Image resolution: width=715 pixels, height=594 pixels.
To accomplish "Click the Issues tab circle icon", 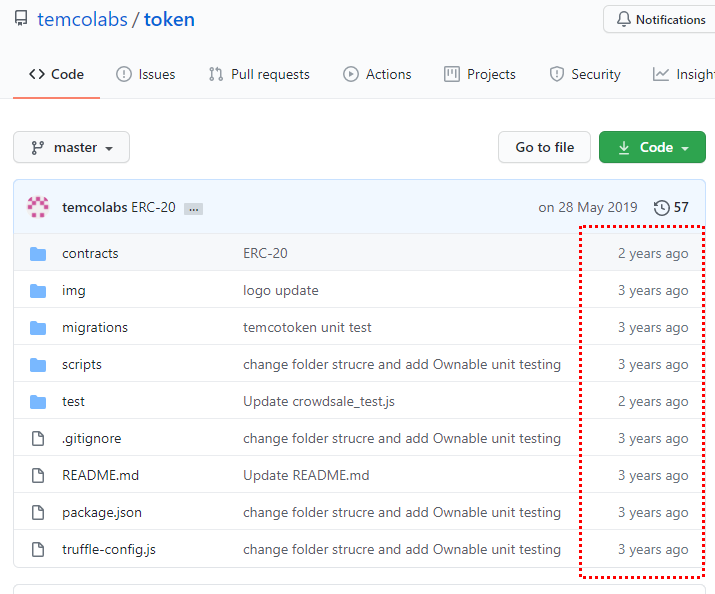I will (x=124, y=74).
